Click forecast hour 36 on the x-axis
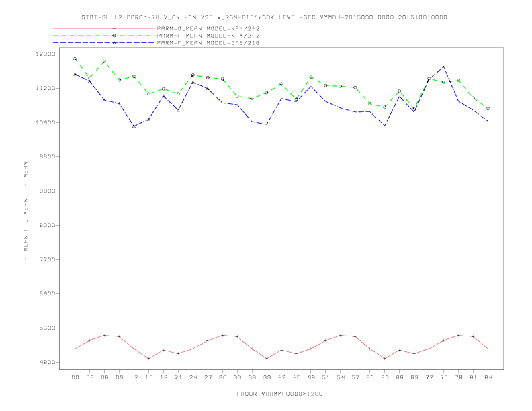 [x=252, y=377]
